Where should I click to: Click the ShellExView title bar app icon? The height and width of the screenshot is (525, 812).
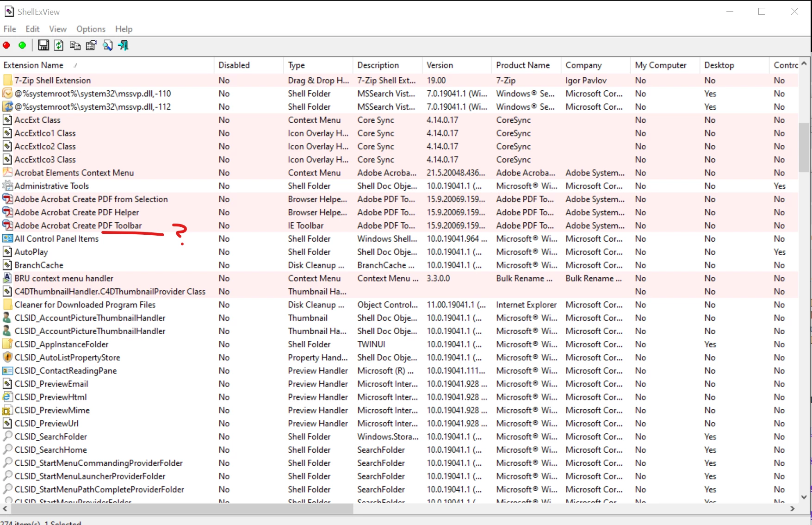tap(9, 12)
